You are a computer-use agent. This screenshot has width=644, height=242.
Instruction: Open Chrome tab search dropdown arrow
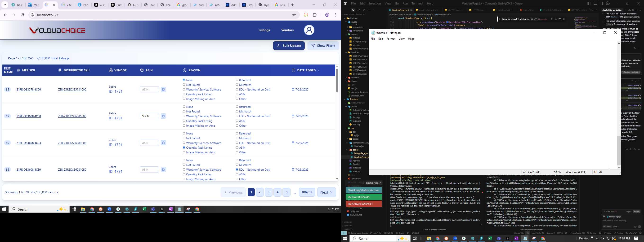coord(5,5)
